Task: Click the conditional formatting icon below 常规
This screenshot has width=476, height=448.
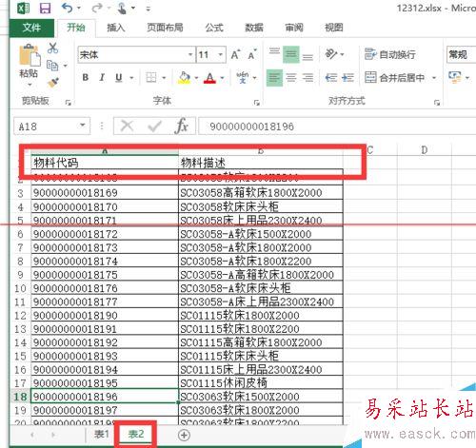Action: pyautogui.click(x=454, y=77)
